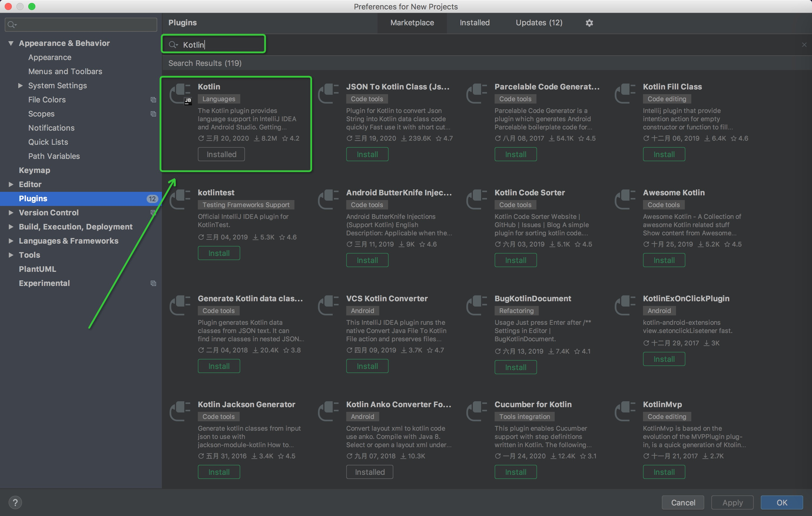The height and width of the screenshot is (516, 812).
Task: Expand the Version Control section
Action: click(x=11, y=213)
